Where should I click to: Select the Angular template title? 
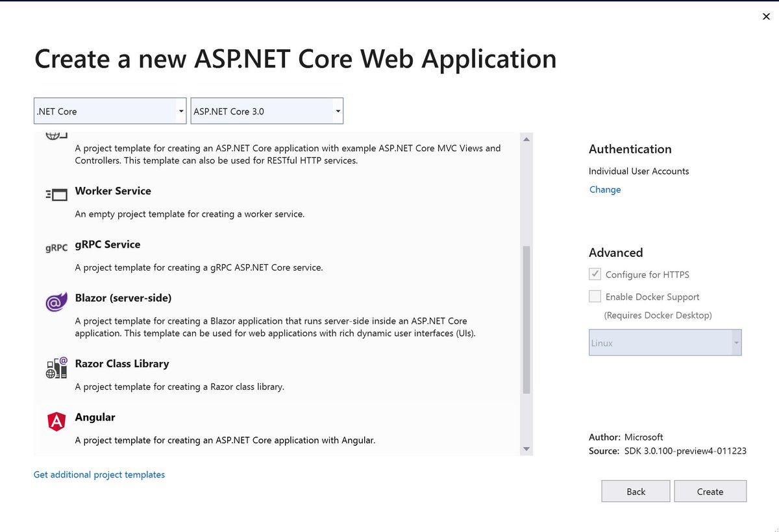pyautogui.click(x=95, y=417)
